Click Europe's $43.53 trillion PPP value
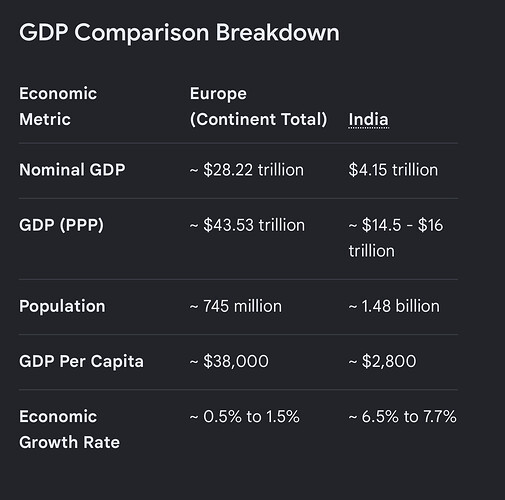This screenshot has width=505, height=500. click(x=247, y=225)
